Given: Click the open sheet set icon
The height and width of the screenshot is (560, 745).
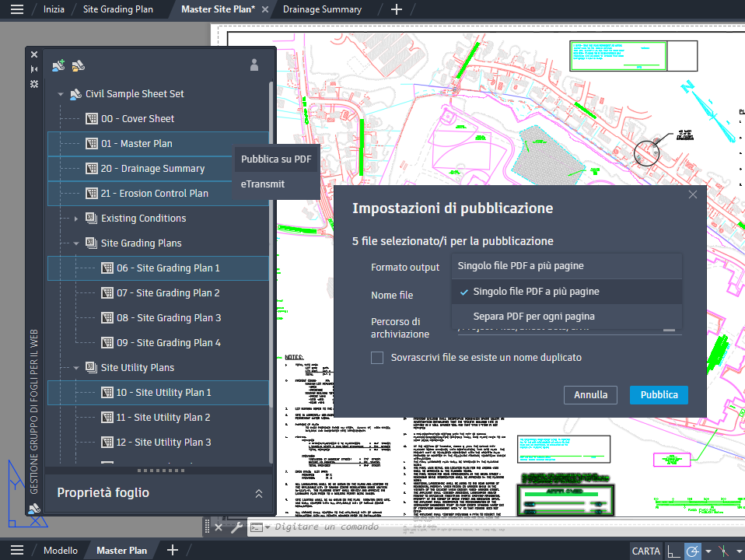Looking at the screenshot, I should 78,65.
